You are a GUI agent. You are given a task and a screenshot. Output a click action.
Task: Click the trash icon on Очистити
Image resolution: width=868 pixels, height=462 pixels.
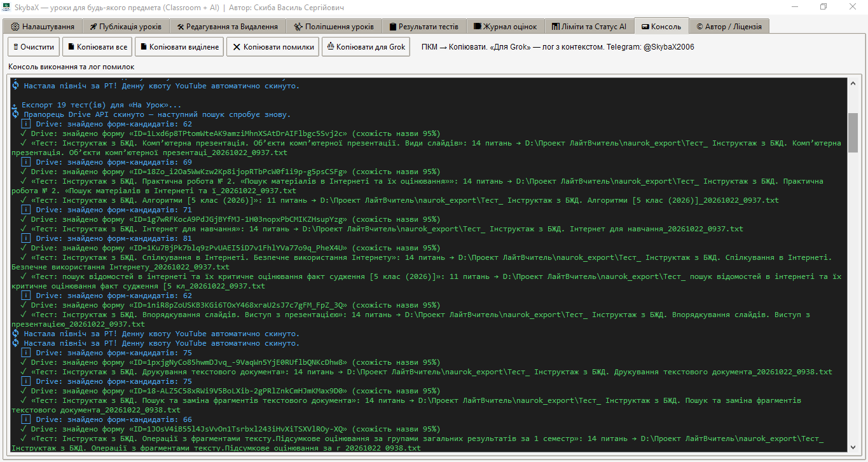click(x=16, y=47)
